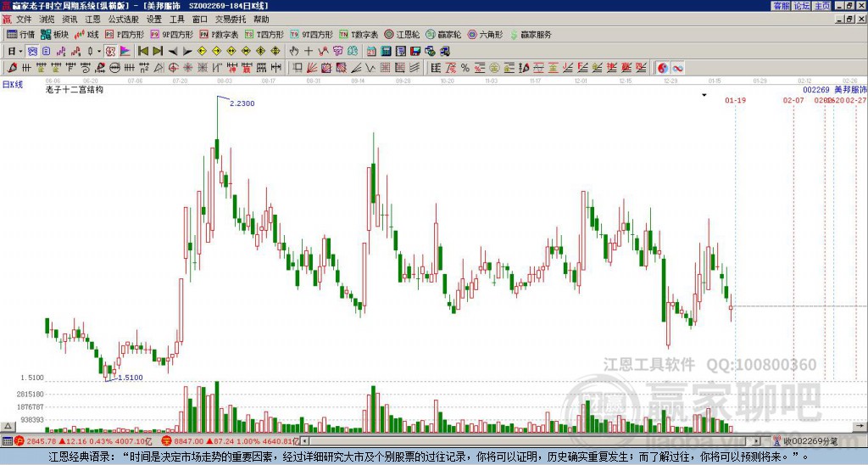Click the 02-07 date marker
The width and height of the screenshot is (868, 465).
coord(793,100)
